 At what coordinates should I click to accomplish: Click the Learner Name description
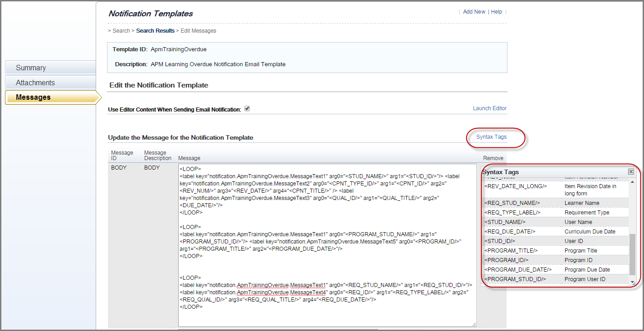pyautogui.click(x=582, y=203)
